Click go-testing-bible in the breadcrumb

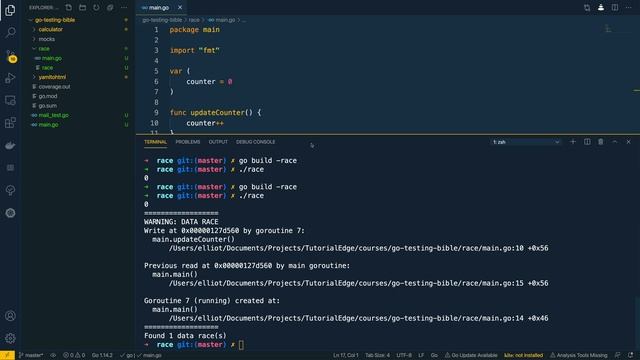tap(162, 20)
